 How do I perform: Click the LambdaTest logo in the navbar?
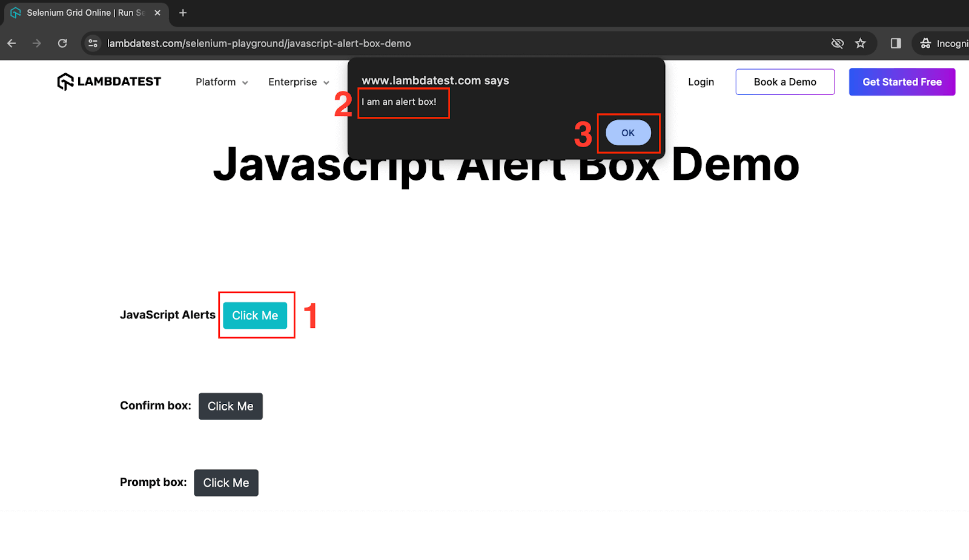pyautogui.click(x=109, y=81)
